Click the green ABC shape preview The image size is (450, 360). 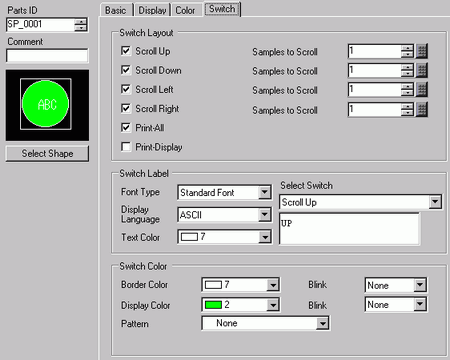click(46, 104)
